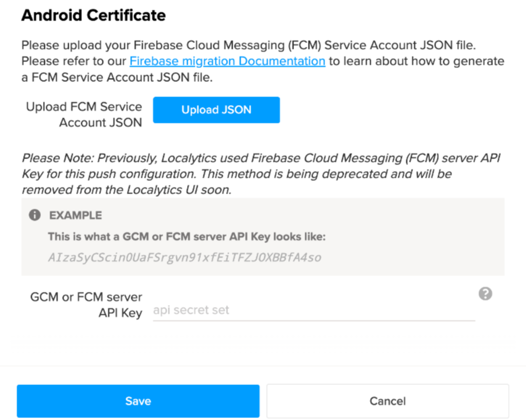Click the 'This is what a GCM' description
Image resolution: width=526 pixels, height=420 pixels.
[187, 236]
